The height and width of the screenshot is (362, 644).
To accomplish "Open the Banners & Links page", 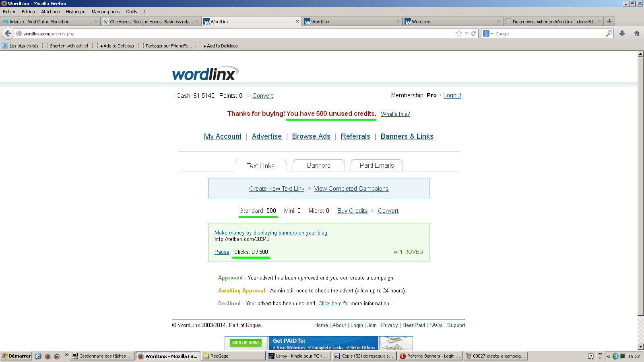I will [407, 136].
